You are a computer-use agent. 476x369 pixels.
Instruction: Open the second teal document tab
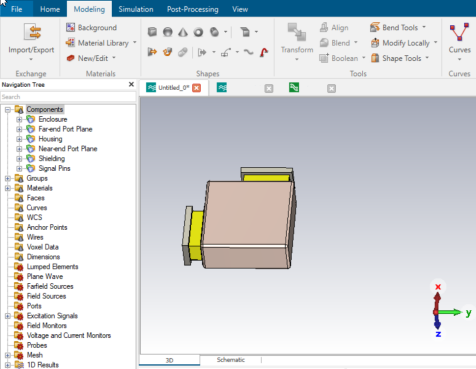pos(222,88)
